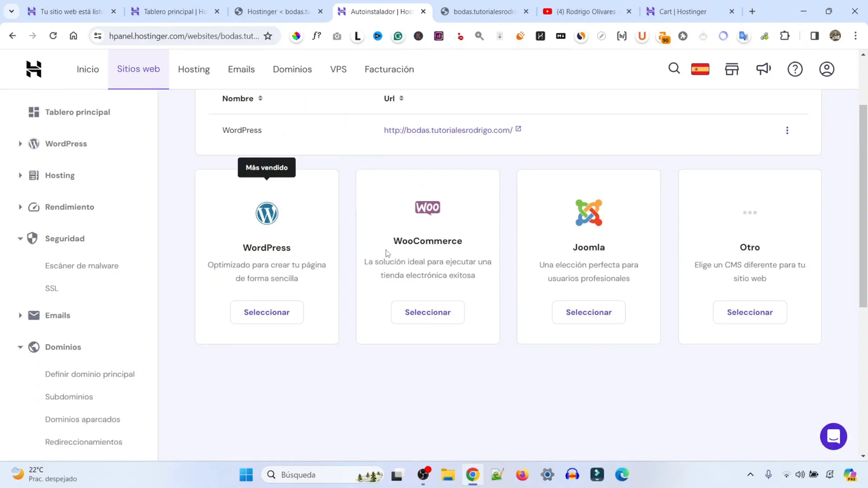Open Firefox from the taskbar

click(x=522, y=474)
